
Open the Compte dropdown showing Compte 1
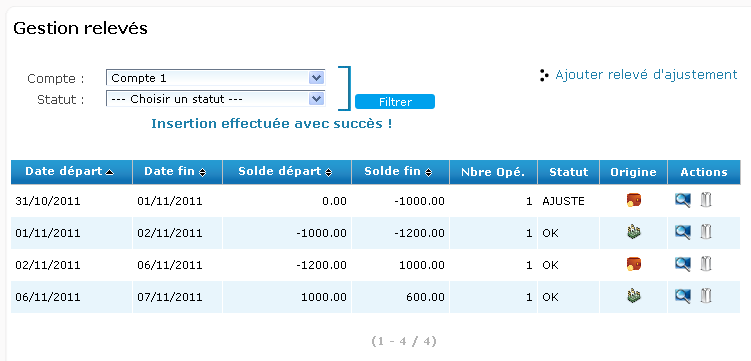click(x=216, y=78)
